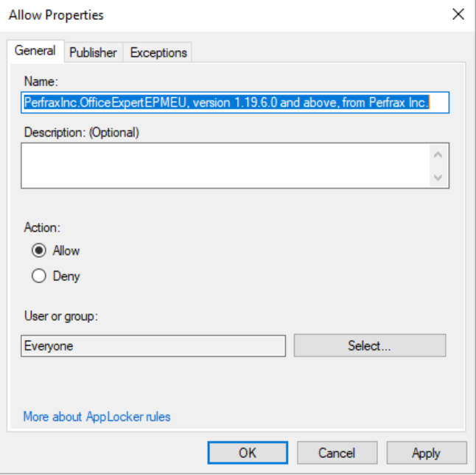The height and width of the screenshot is (475, 476).
Task: Click the Description: (Optional) label
Action: pos(81,133)
